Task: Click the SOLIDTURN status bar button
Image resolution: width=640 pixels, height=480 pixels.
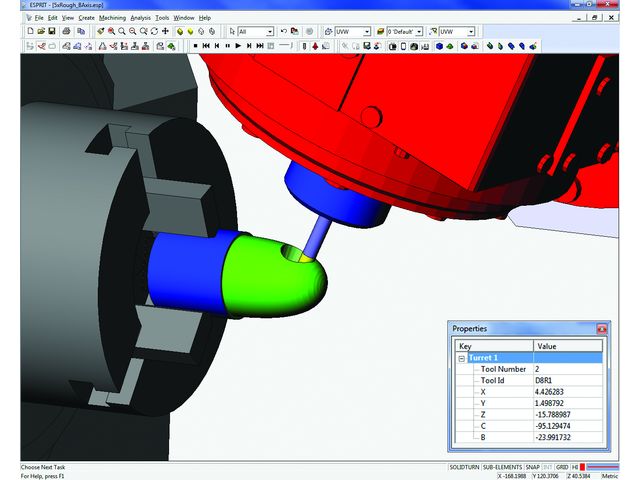Action: coord(463,467)
